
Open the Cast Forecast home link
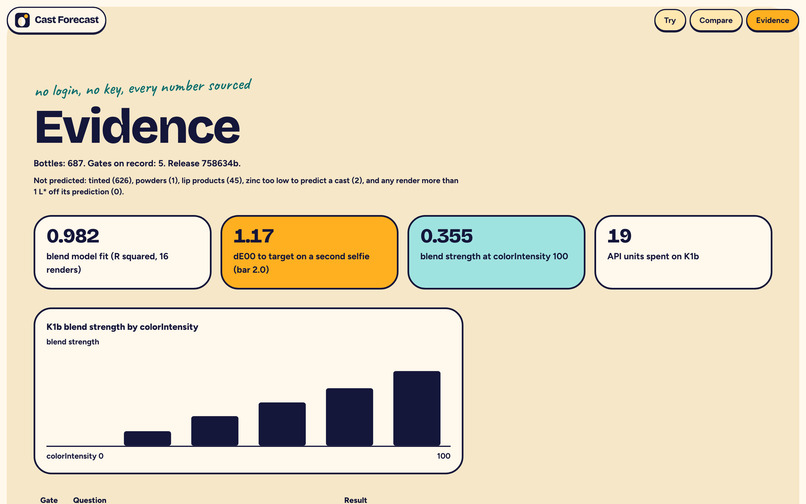pyautogui.click(x=57, y=21)
